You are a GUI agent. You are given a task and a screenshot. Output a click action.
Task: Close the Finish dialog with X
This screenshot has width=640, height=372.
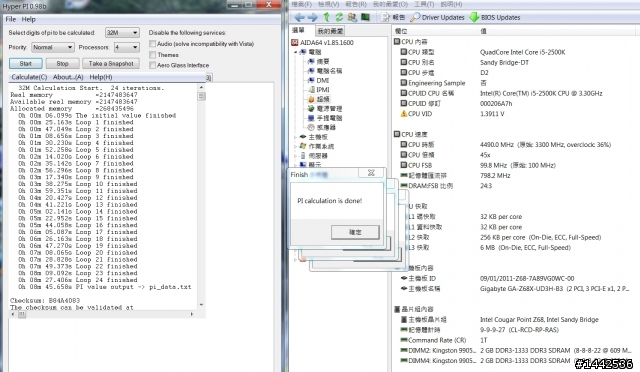(371, 173)
